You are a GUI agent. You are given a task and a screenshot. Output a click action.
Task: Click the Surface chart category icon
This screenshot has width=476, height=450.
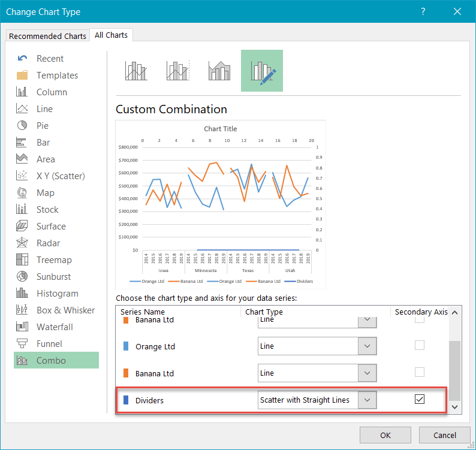point(22,226)
